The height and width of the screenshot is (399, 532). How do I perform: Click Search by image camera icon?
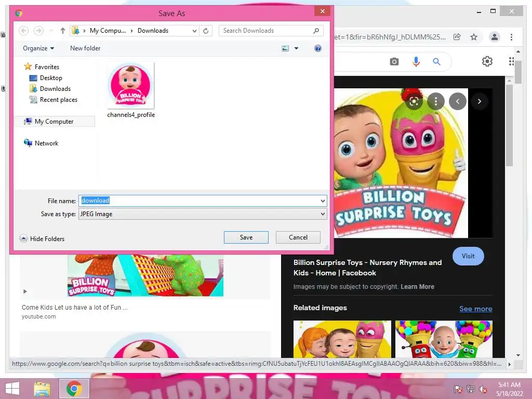click(394, 61)
